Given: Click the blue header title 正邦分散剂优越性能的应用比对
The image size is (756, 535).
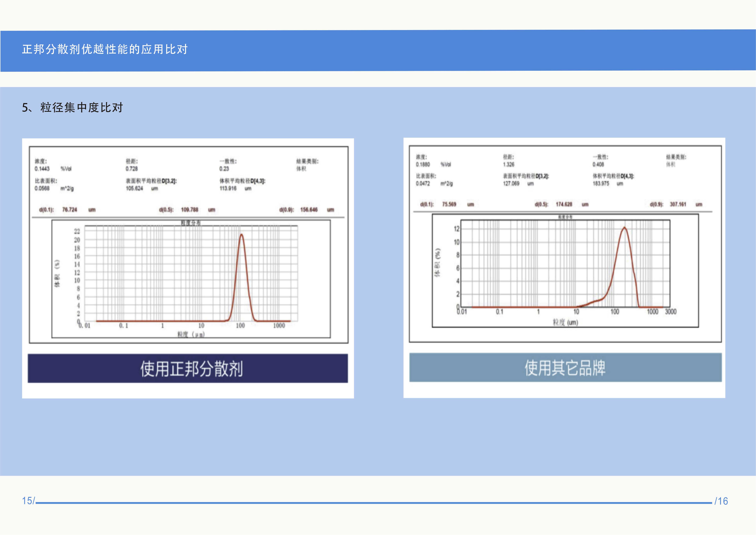Looking at the screenshot, I should (105, 49).
